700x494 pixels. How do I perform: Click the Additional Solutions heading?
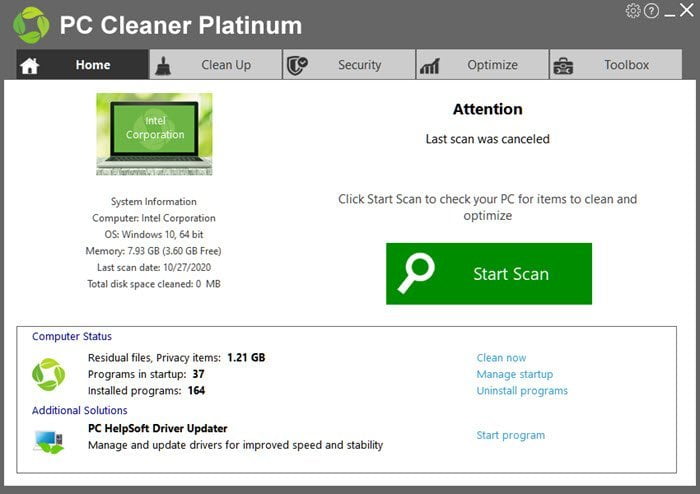[x=79, y=411]
